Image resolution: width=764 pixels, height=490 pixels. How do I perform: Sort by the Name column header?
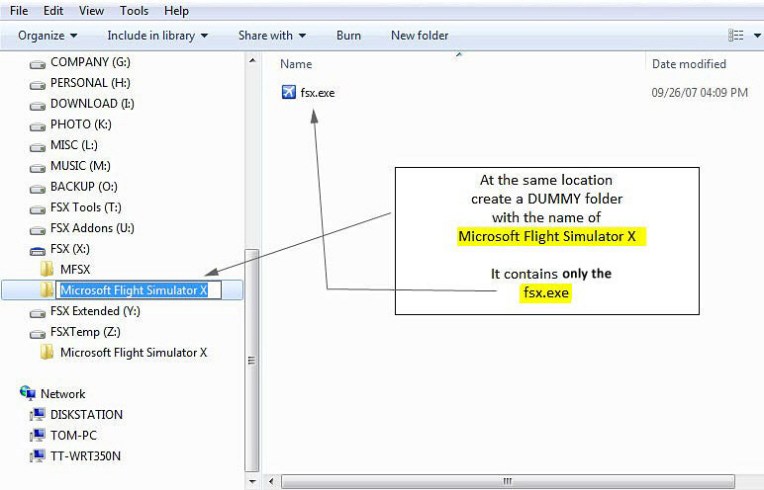(x=296, y=64)
